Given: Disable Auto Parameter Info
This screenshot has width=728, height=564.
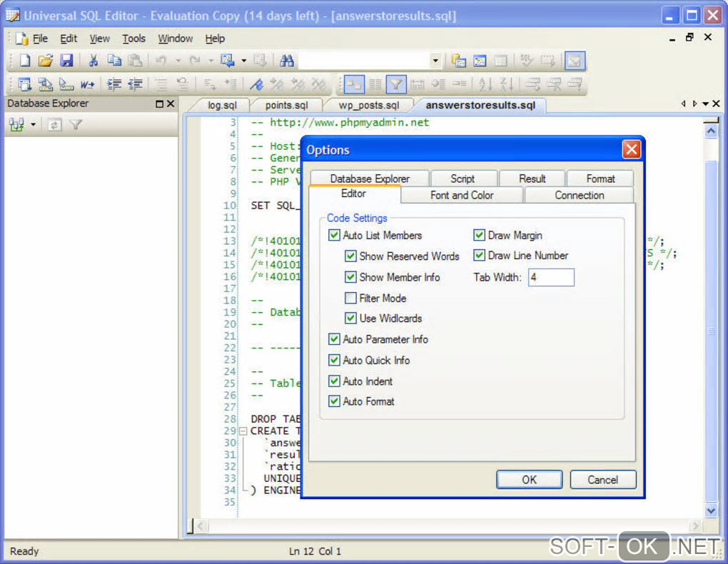Looking at the screenshot, I should click(x=334, y=339).
